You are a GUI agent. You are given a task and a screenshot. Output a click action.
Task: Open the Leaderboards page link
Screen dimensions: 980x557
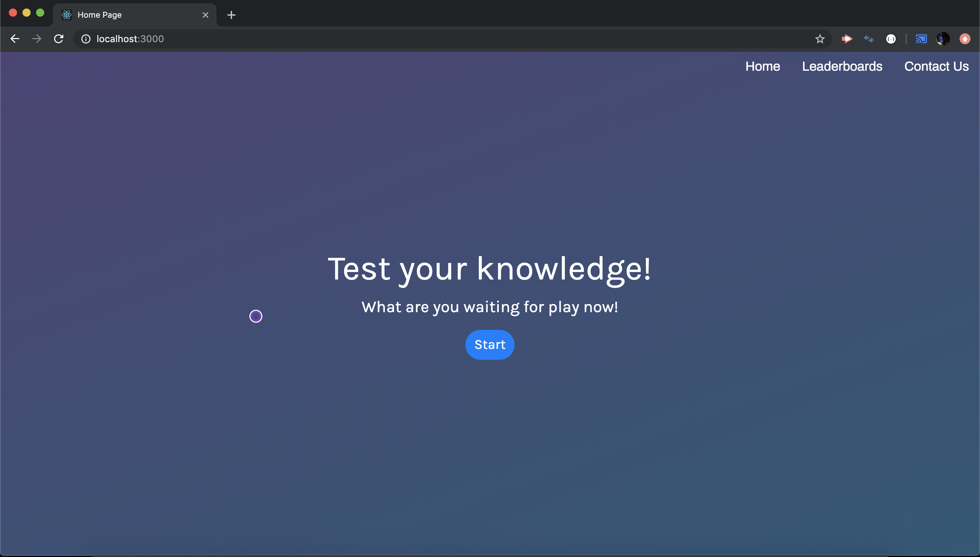(842, 66)
